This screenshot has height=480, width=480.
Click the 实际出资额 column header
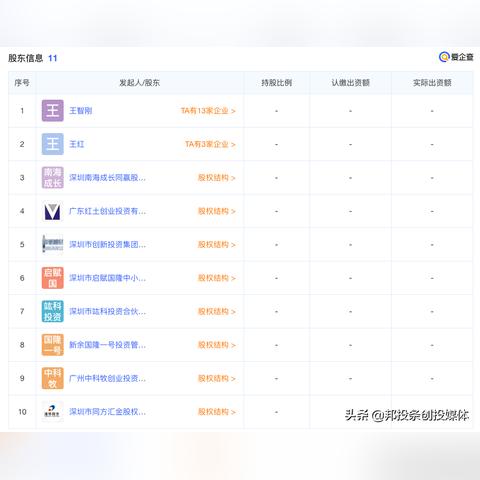[x=432, y=83]
